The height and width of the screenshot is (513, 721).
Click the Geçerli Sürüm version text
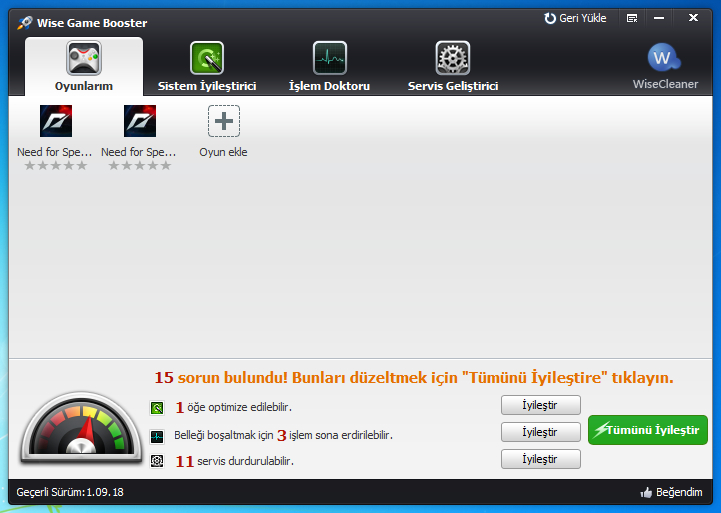click(70, 492)
